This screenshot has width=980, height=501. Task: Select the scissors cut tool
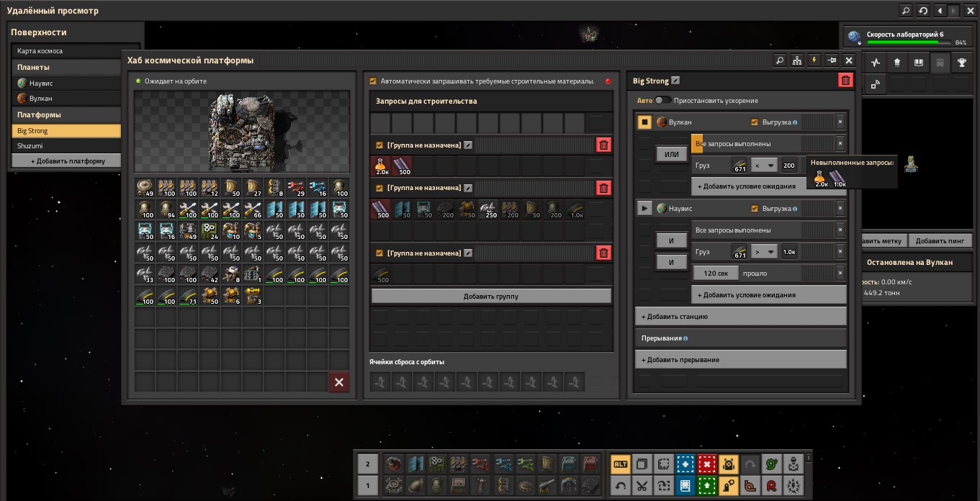point(642,486)
